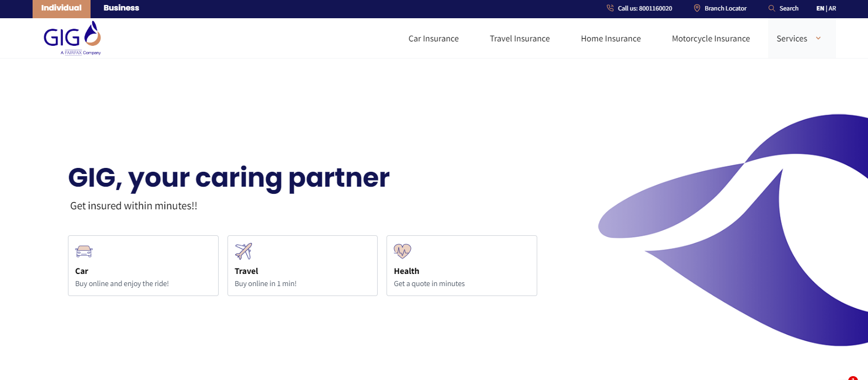The height and width of the screenshot is (380, 868).
Task: Open the Motorcycle Insurance menu item
Action: (711, 39)
